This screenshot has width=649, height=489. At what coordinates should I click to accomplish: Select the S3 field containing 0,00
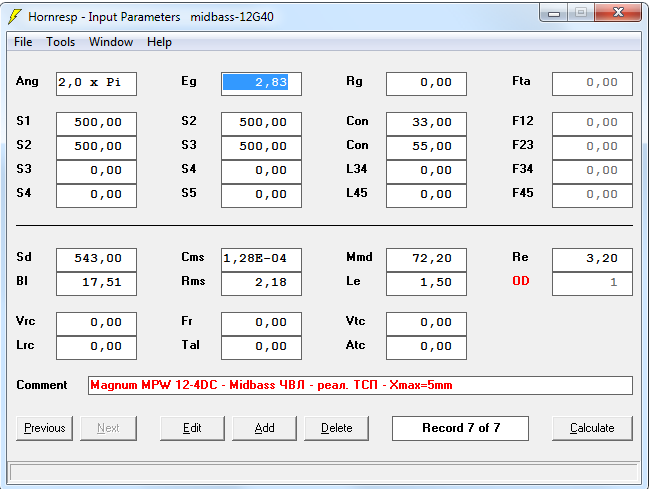[96, 171]
